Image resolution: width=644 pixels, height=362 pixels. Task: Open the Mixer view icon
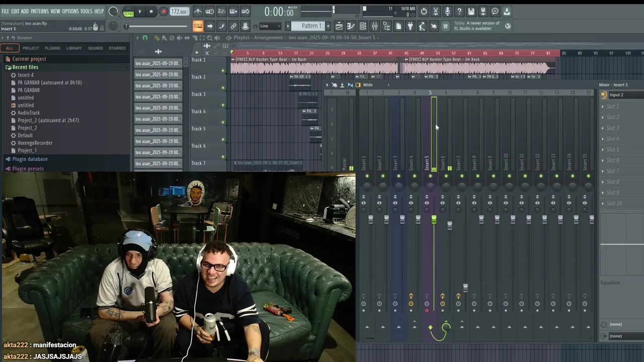[x=375, y=26]
